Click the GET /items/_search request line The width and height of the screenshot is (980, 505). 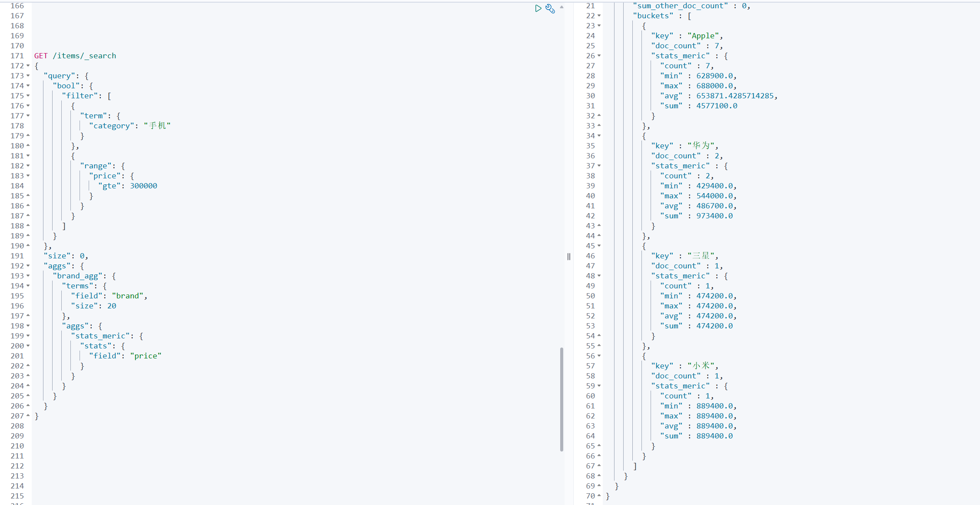[75, 56]
